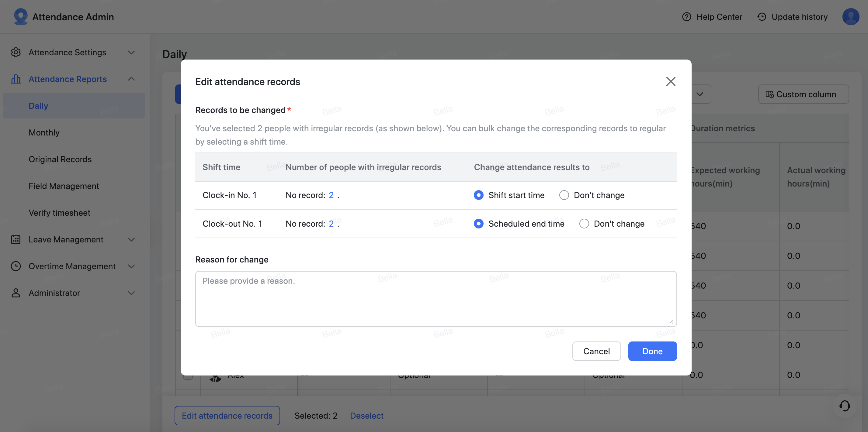868x432 pixels.
Task: Click the Overtime Management clock icon
Action: point(16,266)
